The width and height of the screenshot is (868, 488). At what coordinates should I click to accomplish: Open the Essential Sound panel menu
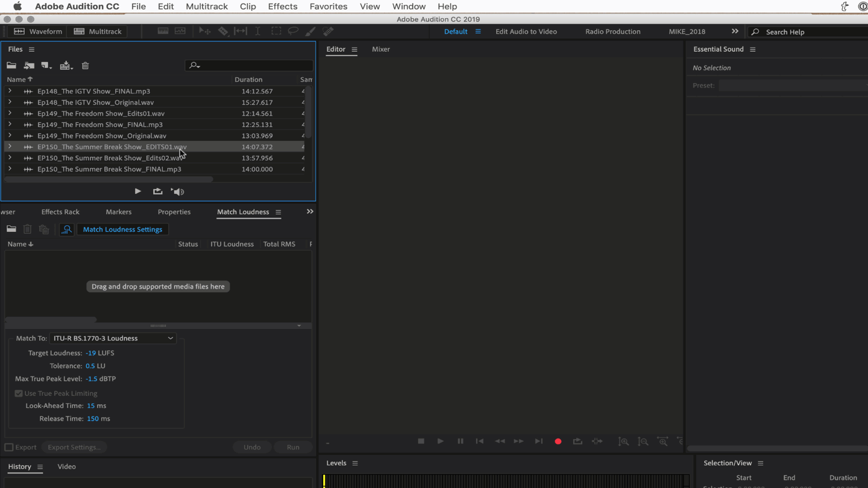(753, 49)
